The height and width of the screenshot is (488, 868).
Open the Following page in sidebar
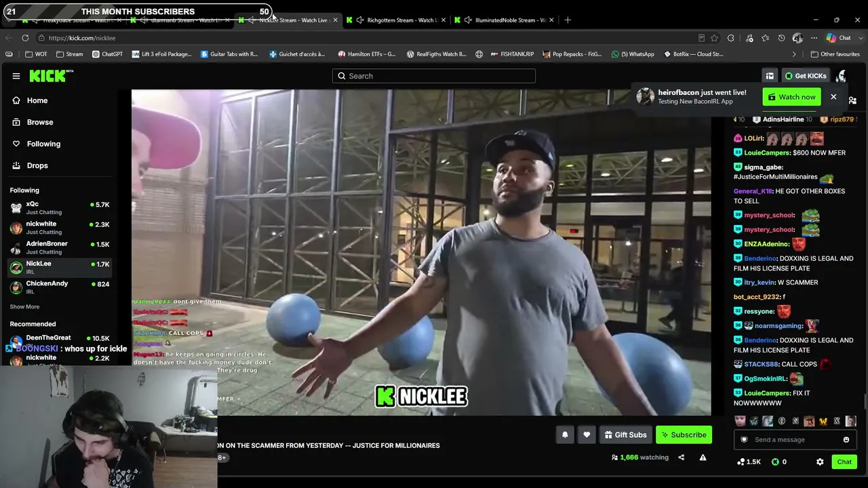[x=43, y=144]
